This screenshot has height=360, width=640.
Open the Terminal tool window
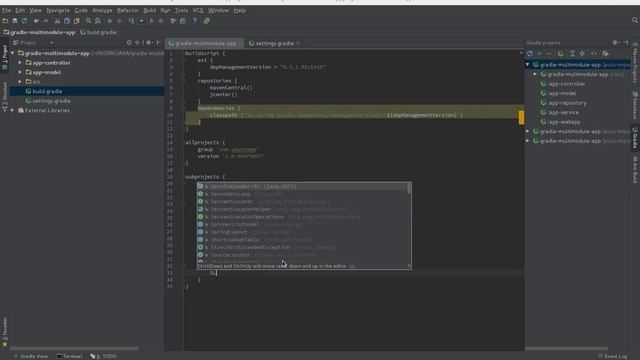coord(69,356)
